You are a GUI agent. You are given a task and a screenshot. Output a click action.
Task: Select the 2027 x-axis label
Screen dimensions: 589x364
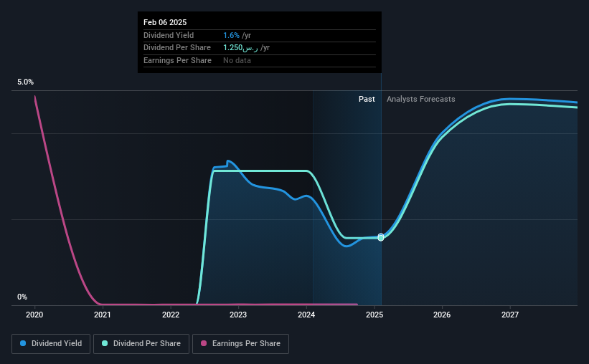pos(510,315)
